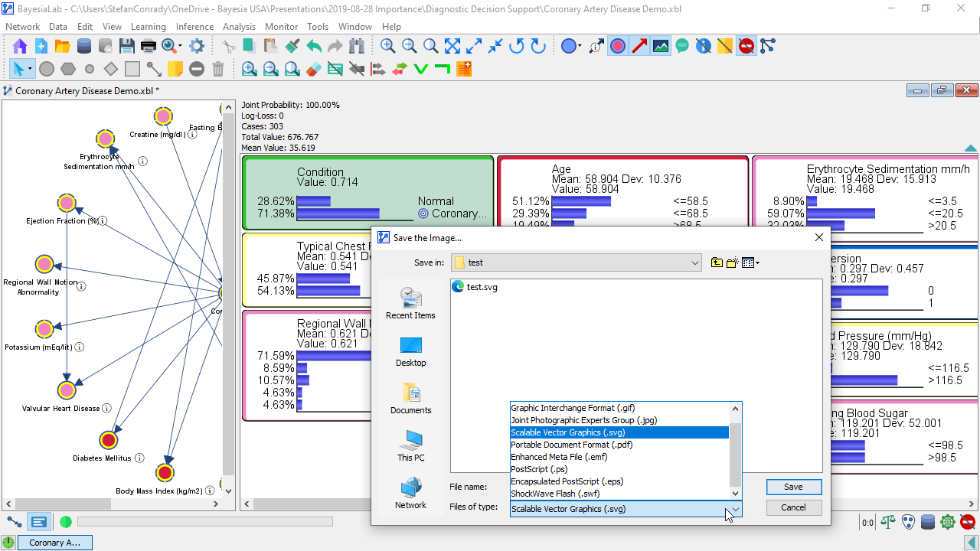This screenshot has width=980, height=551.
Task: Select the paintbrush tool icon
Action: coord(292,46)
